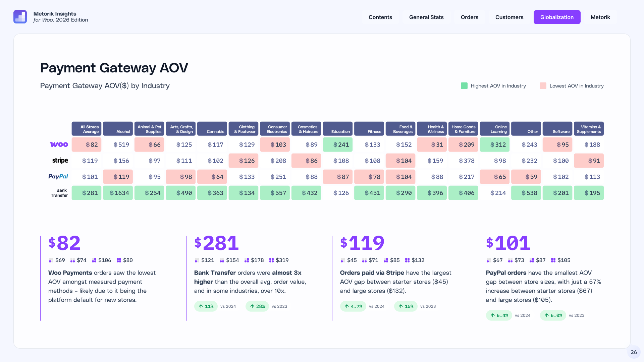Click the $557 Bank Transfer Consumer Electronics cell
This screenshot has width=644, height=362.
(275, 193)
